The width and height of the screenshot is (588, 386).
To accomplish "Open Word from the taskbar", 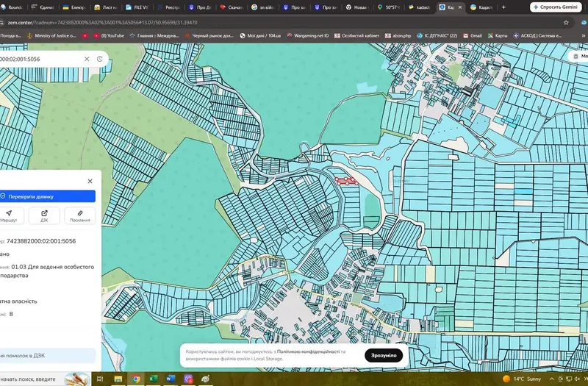I will (x=171, y=379).
